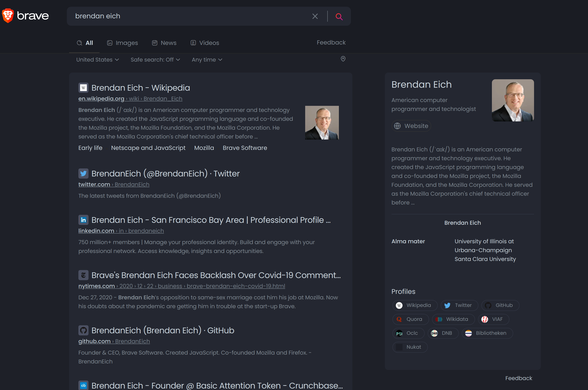Image resolution: width=588 pixels, height=390 pixels.
Task: Click the 'Brendan Eich' info panel heading
Action: [x=422, y=85]
